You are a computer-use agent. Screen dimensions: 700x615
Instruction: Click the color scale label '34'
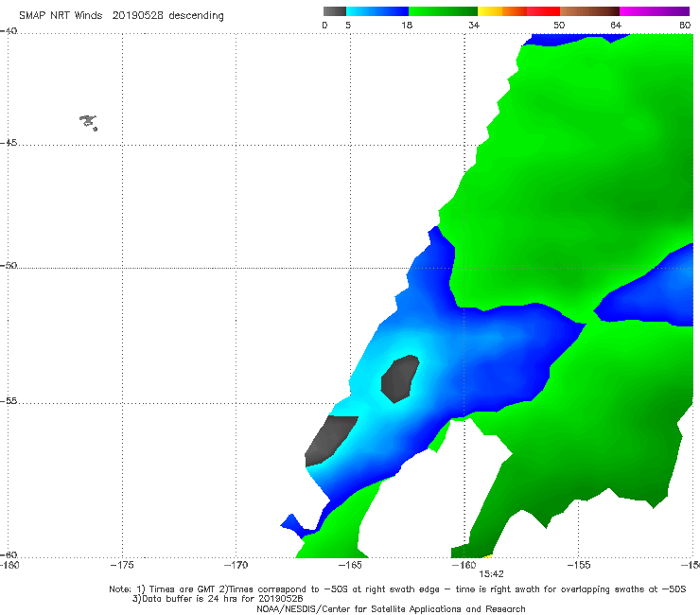474,25
